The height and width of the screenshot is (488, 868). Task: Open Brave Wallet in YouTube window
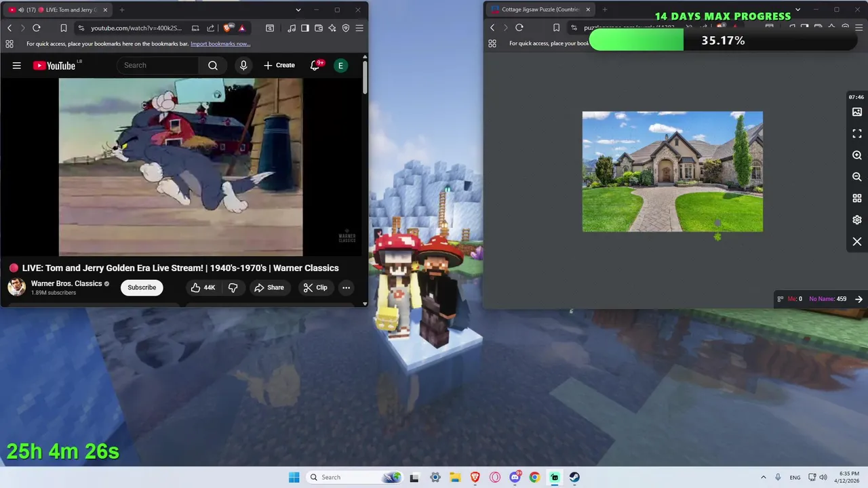tap(319, 28)
